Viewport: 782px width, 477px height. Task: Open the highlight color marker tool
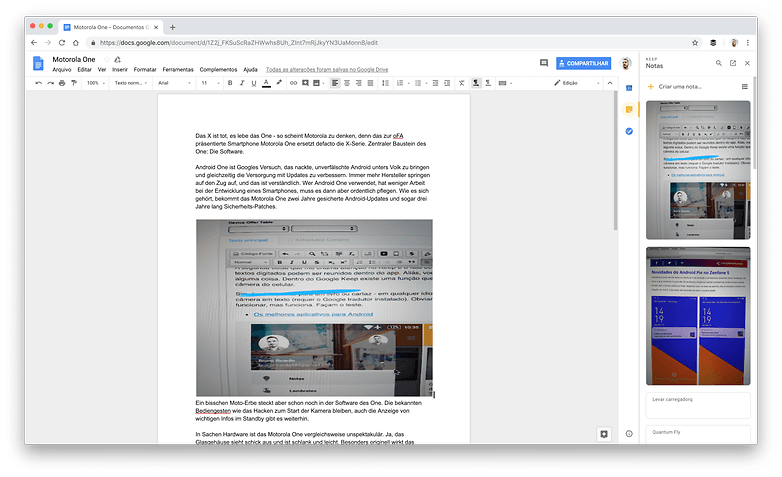(279, 83)
